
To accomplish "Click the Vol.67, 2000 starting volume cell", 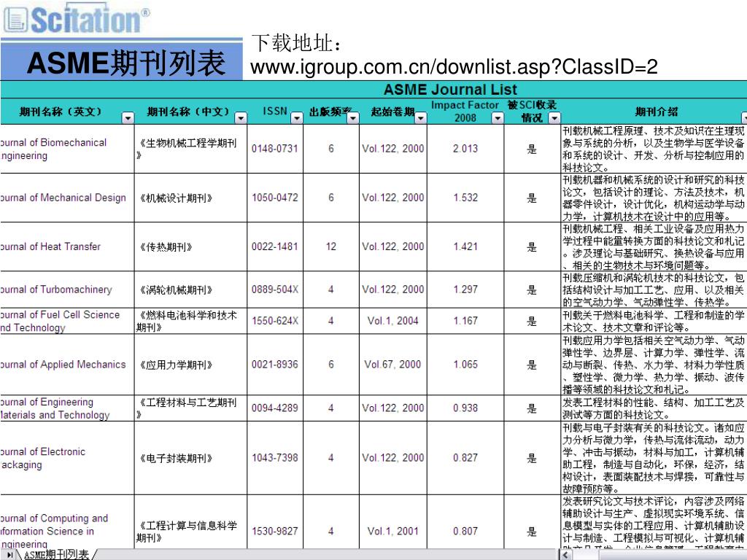I will [x=393, y=365].
